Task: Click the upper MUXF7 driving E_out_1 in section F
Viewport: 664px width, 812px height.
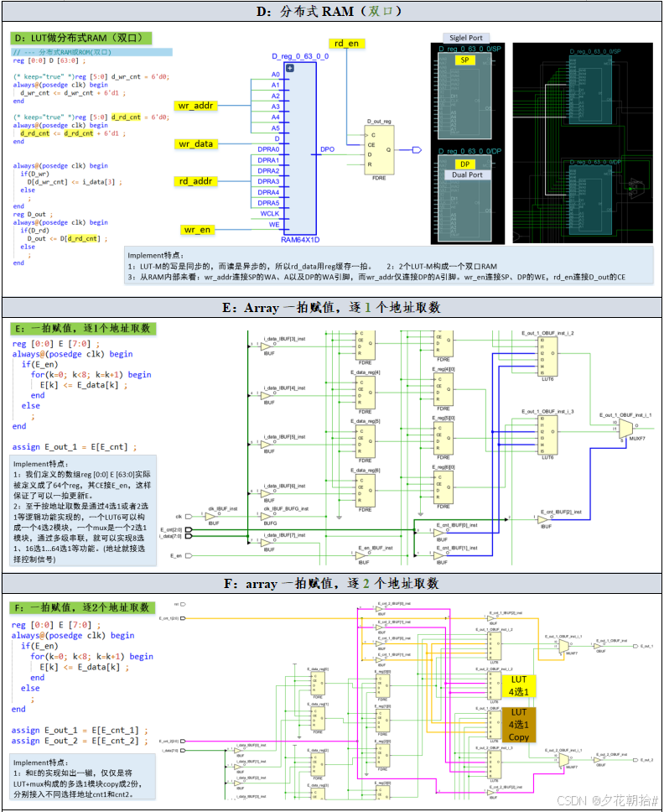Action: pos(563,646)
